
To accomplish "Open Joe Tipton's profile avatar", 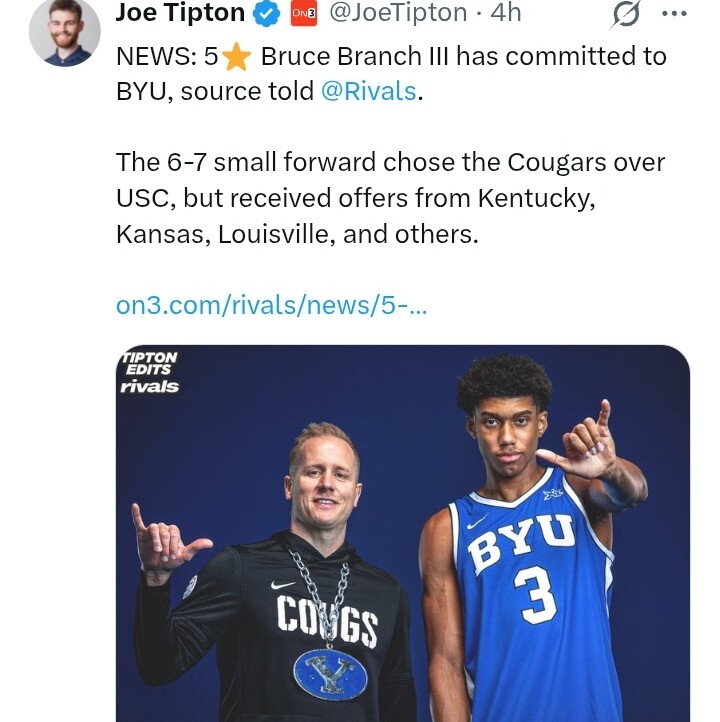I will [x=64, y=31].
